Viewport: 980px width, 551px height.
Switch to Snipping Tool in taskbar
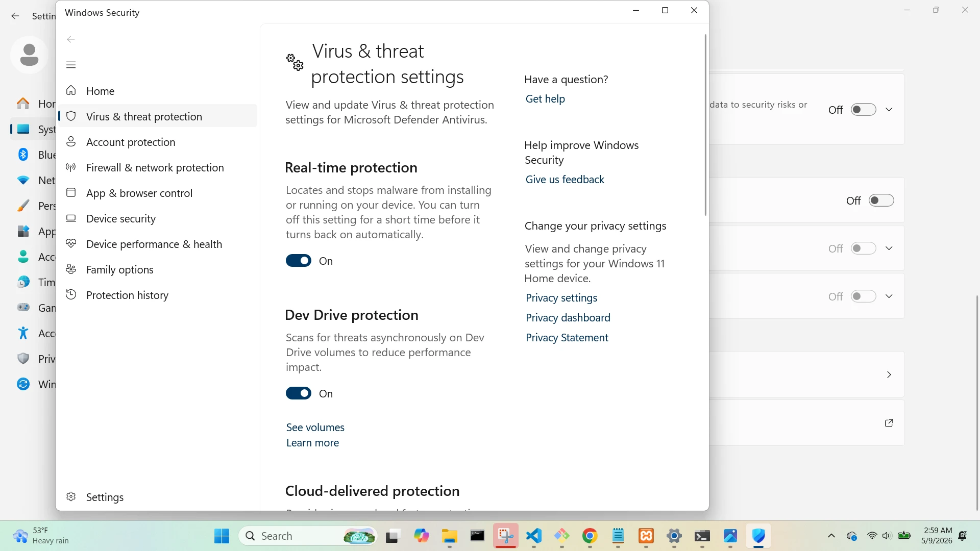coord(506,536)
